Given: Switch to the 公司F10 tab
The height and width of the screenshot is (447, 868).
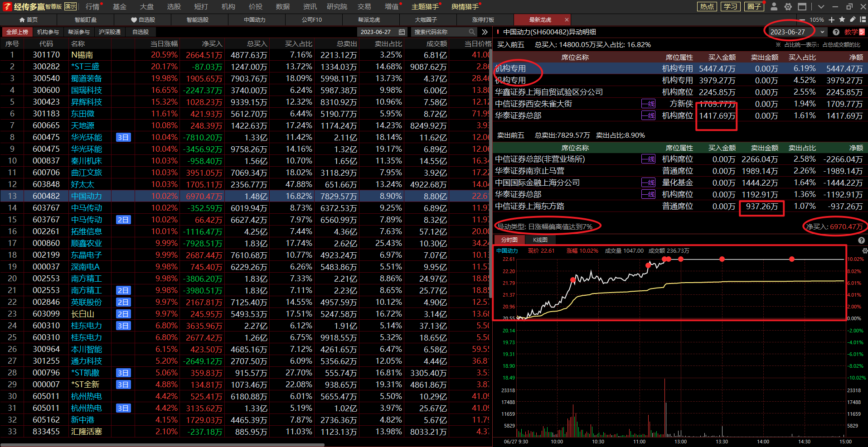Looking at the screenshot, I should coord(312,20).
